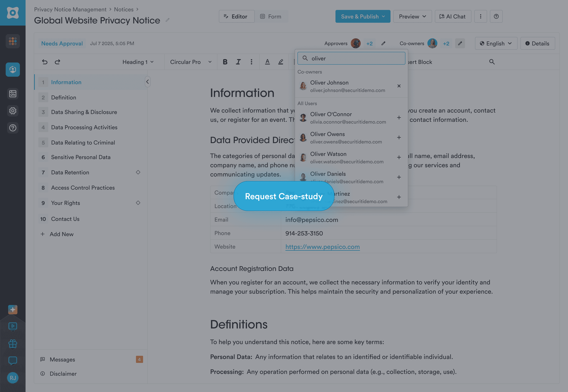Select the Editor tab

(x=236, y=16)
